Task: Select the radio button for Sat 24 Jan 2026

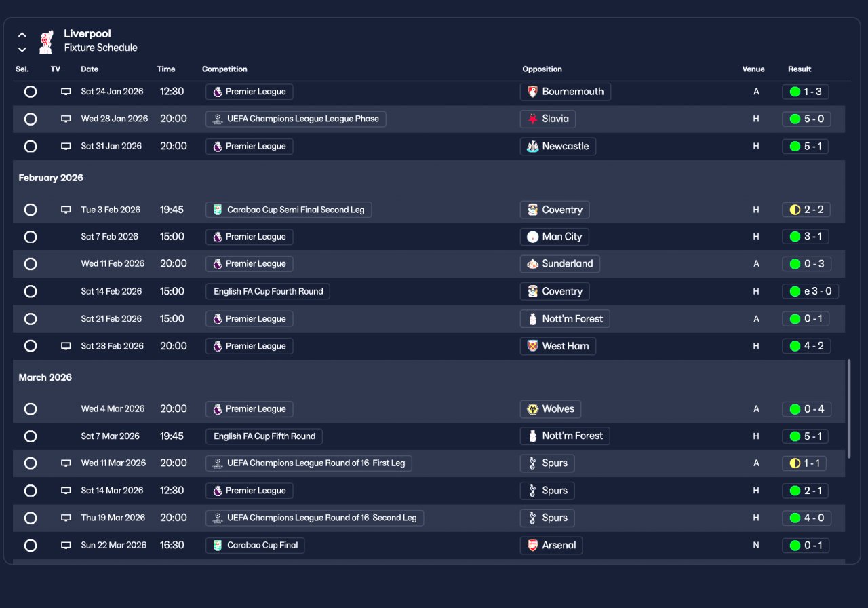Action: tap(31, 92)
